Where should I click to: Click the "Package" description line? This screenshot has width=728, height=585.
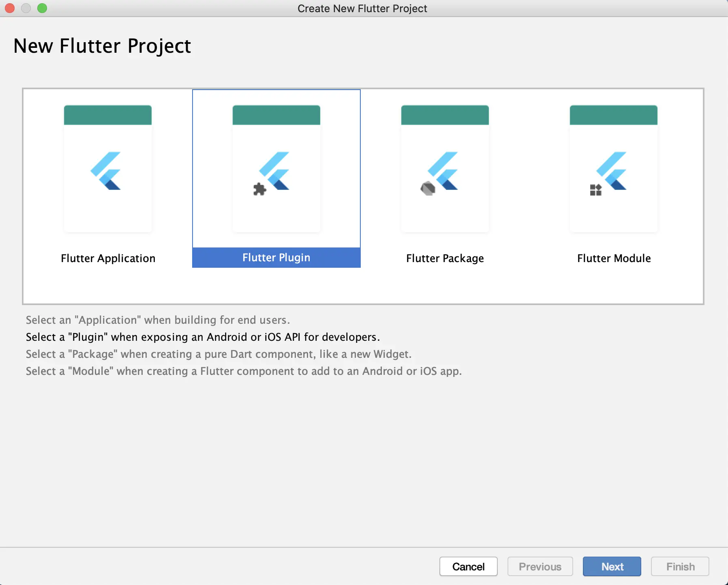[x=219, y=354]
